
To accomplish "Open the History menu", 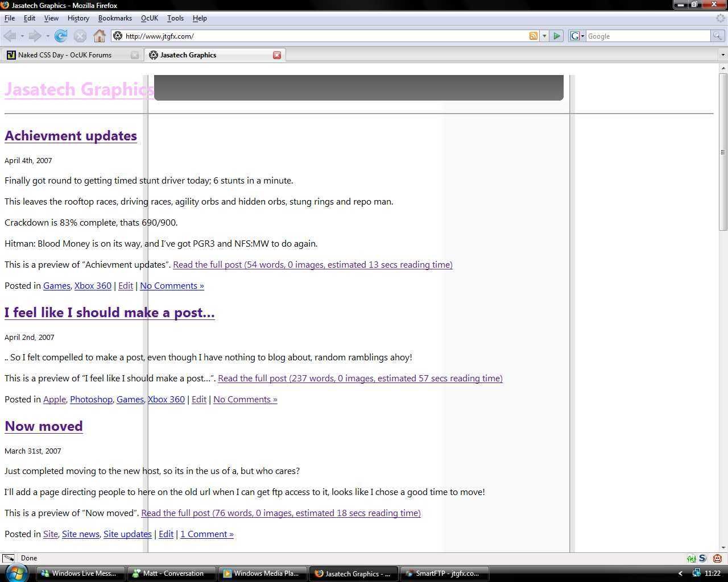I will (78, 18).
